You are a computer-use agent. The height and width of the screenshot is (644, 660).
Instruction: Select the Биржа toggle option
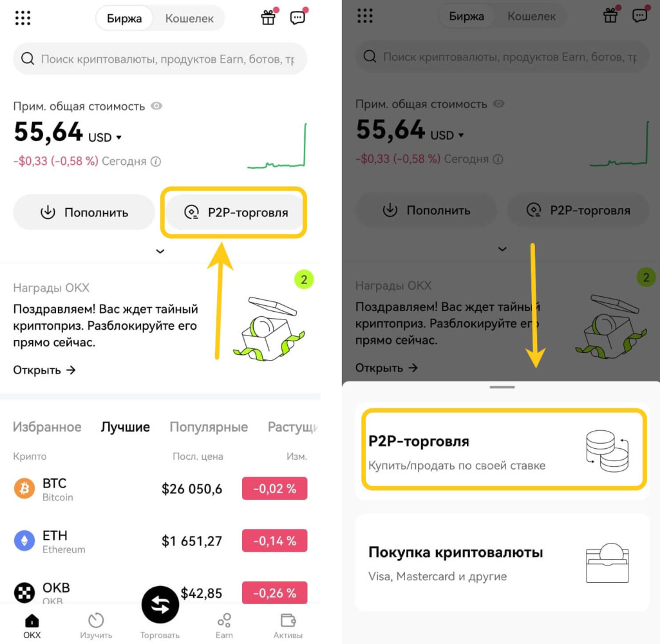click(x=124, y=18)
